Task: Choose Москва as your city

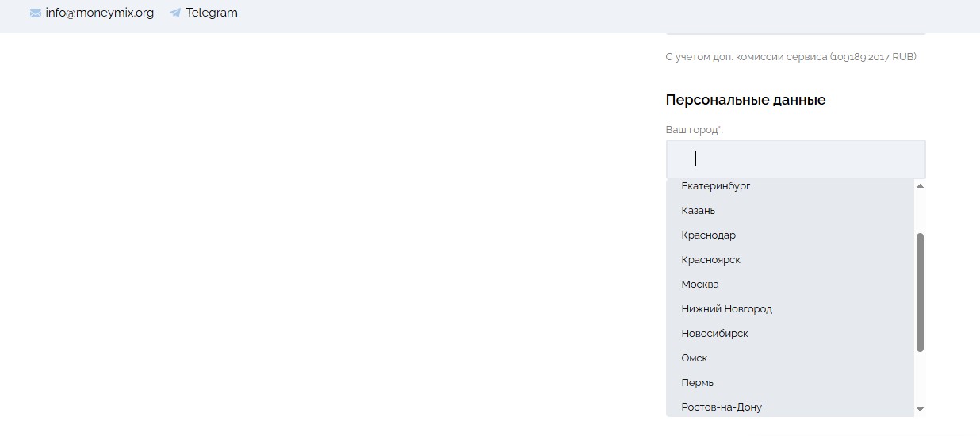Action: [x=700, y=285]
